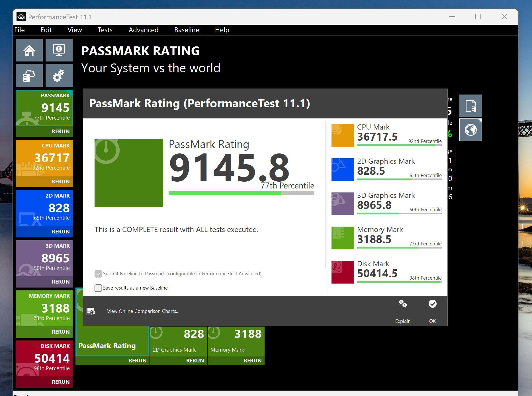Click the blue 2D Graphics Mark icon
532x396 pixels.
tap(343, 170)
